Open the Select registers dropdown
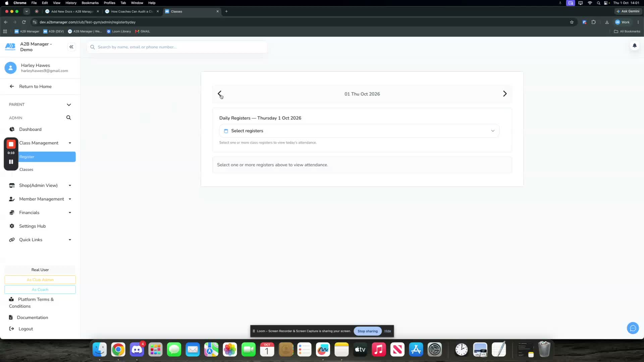This screenshot has height=362, width=644. (359, 131)
